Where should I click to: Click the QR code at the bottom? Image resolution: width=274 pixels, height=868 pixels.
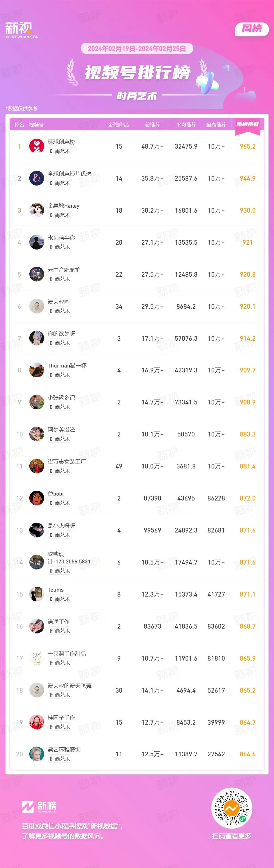pos(232,808)
